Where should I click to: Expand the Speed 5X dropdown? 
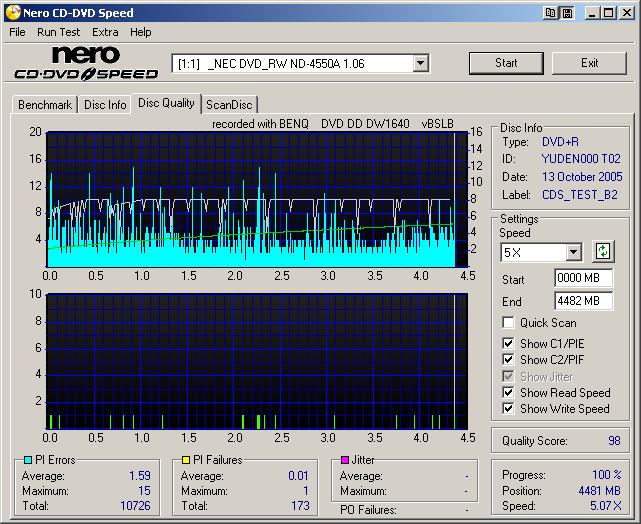click(x=573, y=252)
